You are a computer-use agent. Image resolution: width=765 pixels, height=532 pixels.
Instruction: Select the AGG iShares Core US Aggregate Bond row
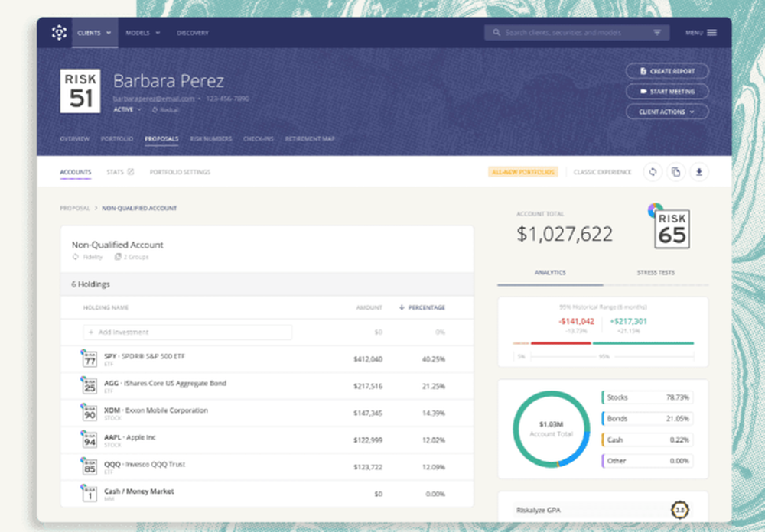coord(267,386)
